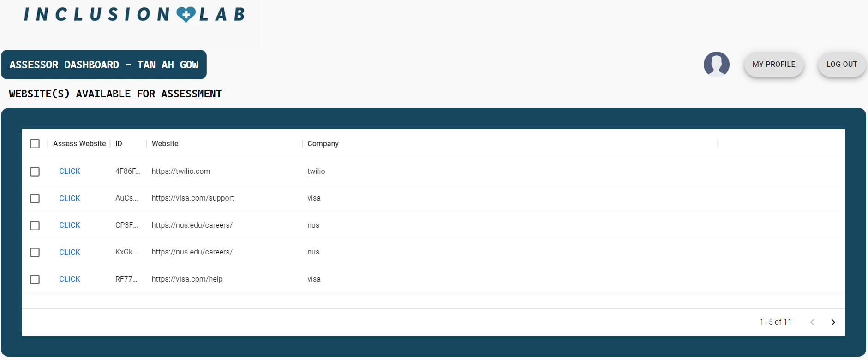This screenshot has width=868, height=360.
Task: Go to next page of results
Action: click(833, 322)
